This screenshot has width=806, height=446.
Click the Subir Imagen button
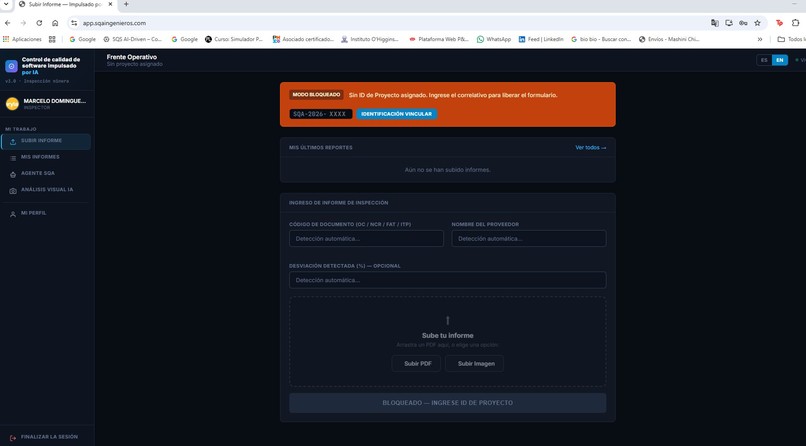476,363
